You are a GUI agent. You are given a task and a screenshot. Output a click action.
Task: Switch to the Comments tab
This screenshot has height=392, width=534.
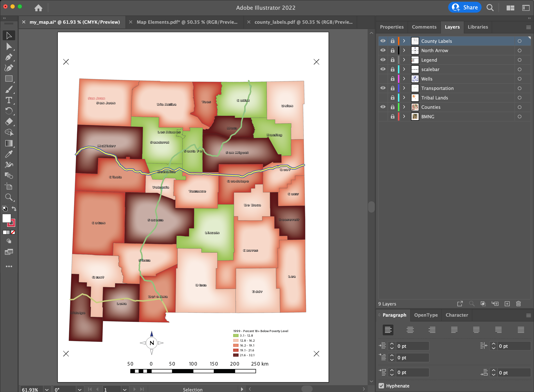tap(424, 27)
